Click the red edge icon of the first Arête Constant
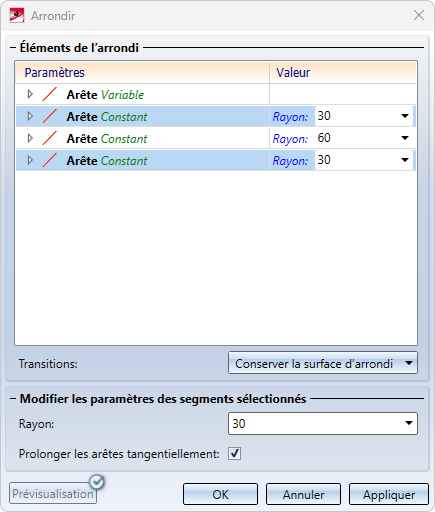The width and height of the screenshot is (435, 512). tap(50, 116)
